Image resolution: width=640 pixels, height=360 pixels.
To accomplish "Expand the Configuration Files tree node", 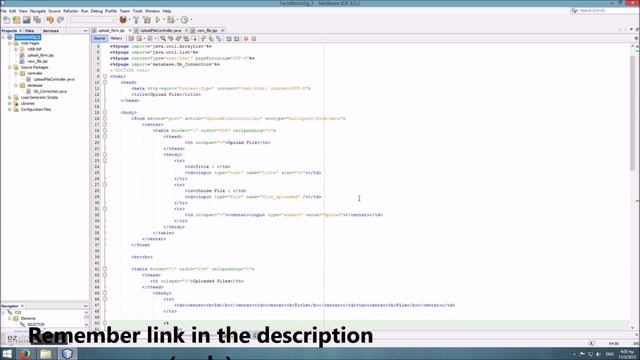I will click(x=10, y=109).
